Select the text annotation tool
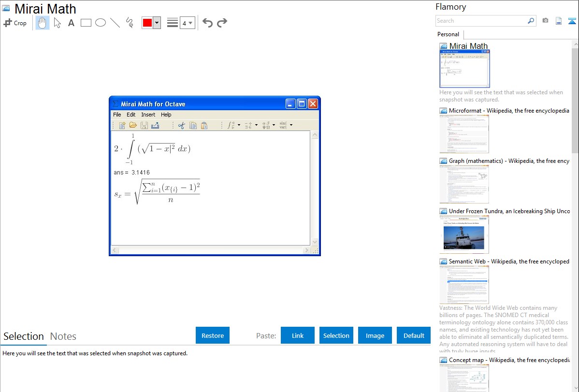 [71, 23]
